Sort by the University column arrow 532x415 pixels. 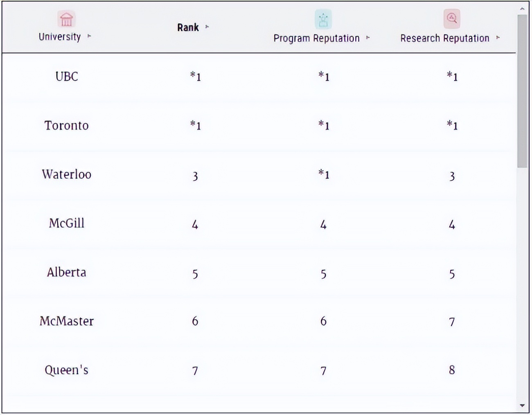click(x=89, y=36)
